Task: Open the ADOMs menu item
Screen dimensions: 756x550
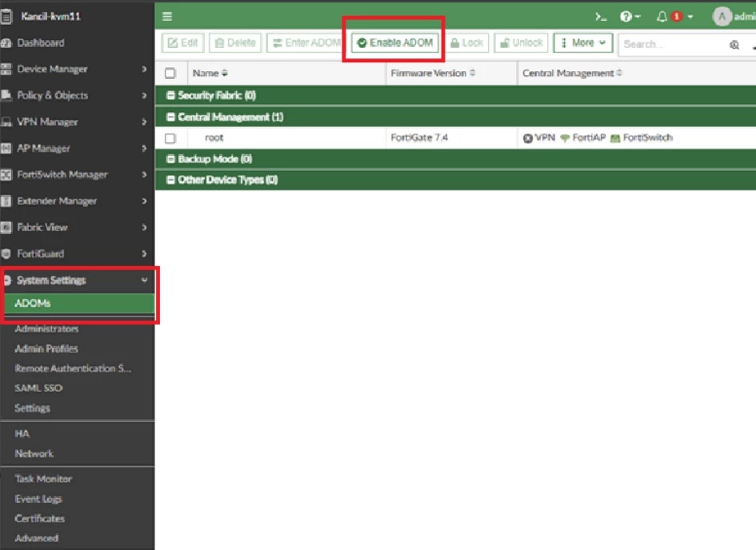Action: [x=79, y=304]
